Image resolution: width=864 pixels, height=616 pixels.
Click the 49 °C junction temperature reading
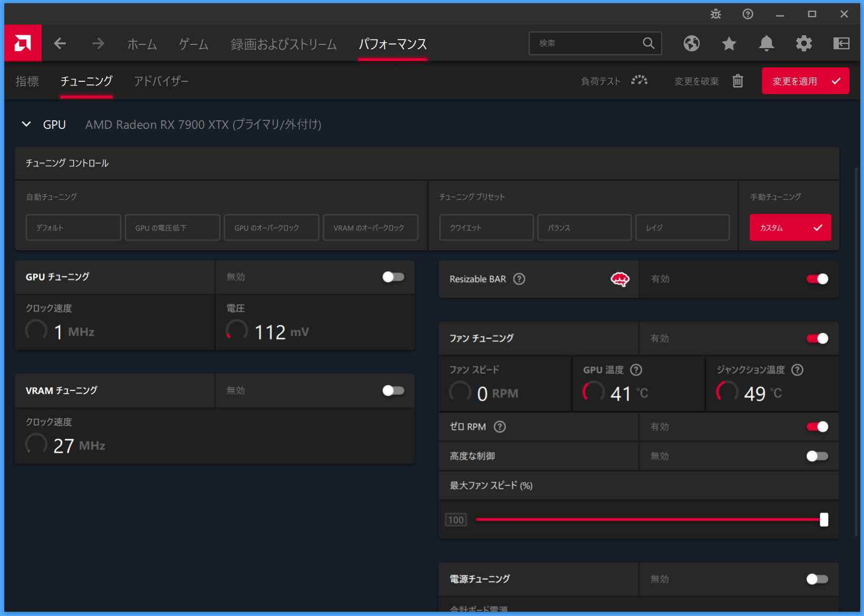pyautogui.click(x=763, y=394)
